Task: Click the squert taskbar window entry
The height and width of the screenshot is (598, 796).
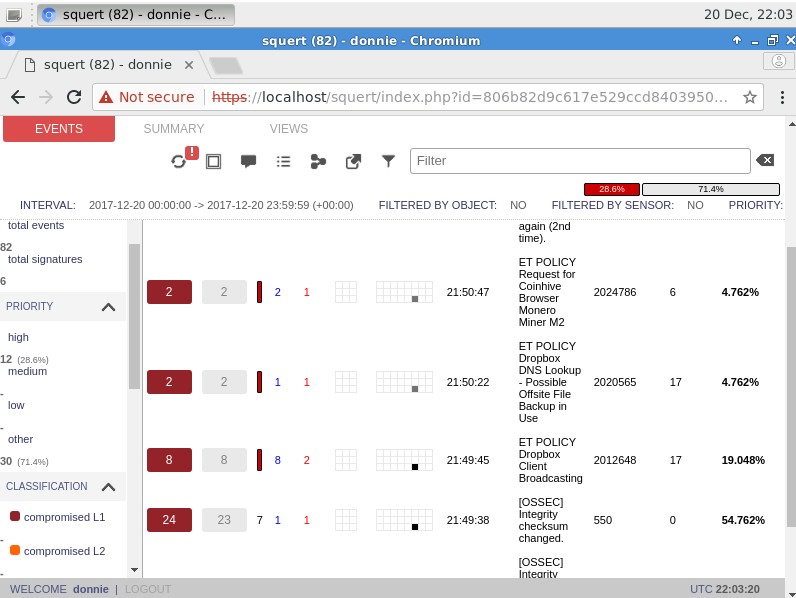Action: 136,15
